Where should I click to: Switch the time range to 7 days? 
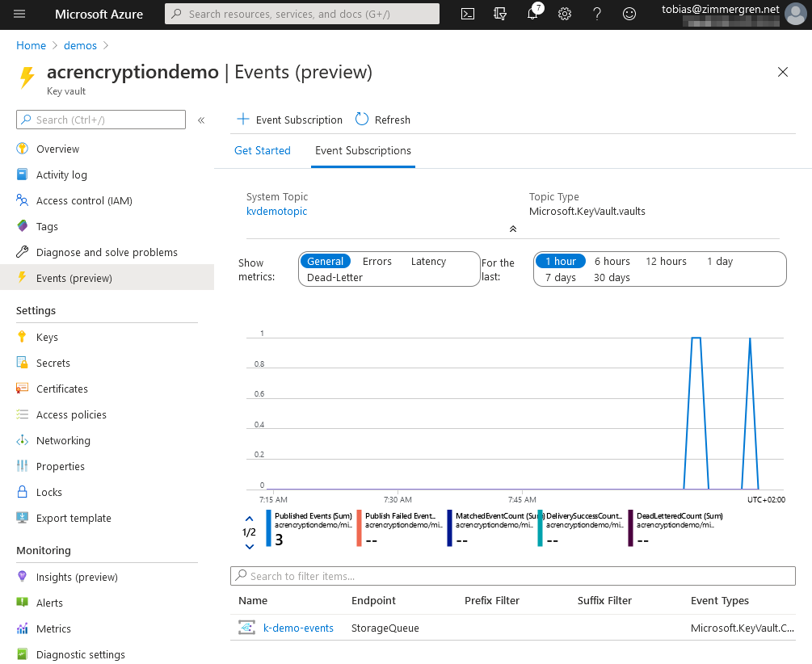561,278
